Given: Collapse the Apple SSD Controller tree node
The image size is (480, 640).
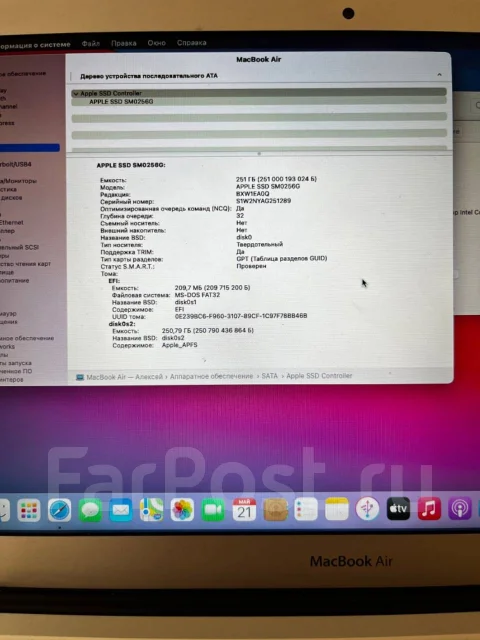Looking at the screenshot, I should tap(76, 93).
